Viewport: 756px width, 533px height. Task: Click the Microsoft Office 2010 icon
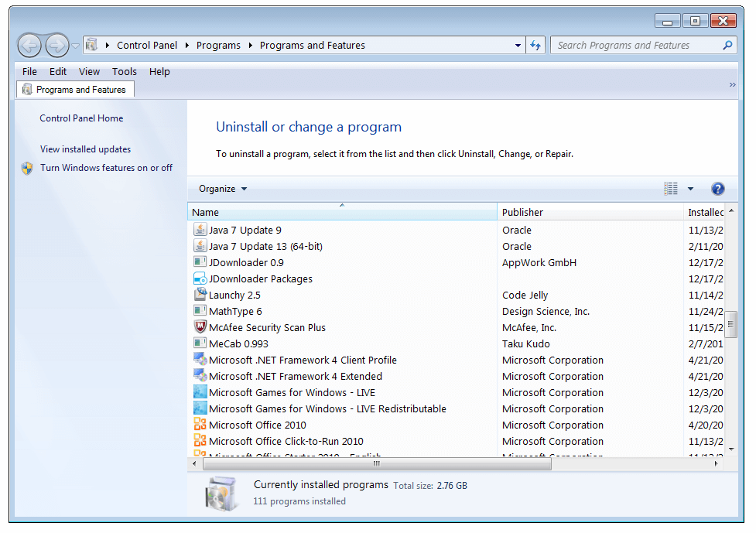[200, 425]
